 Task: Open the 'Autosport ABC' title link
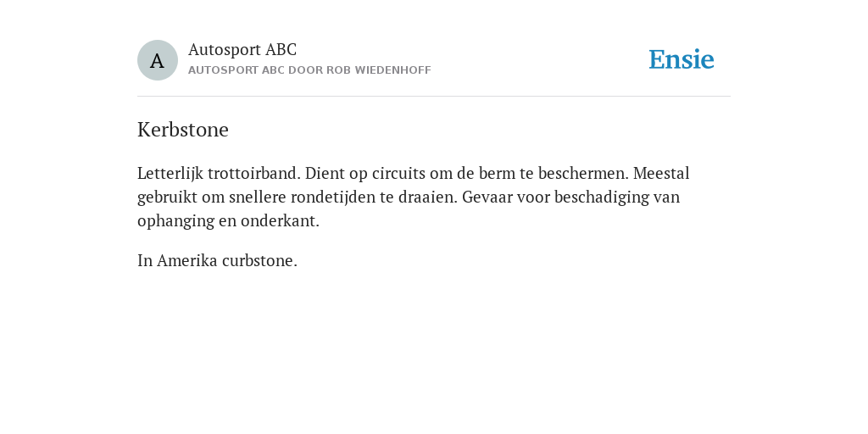coord(242,49)
